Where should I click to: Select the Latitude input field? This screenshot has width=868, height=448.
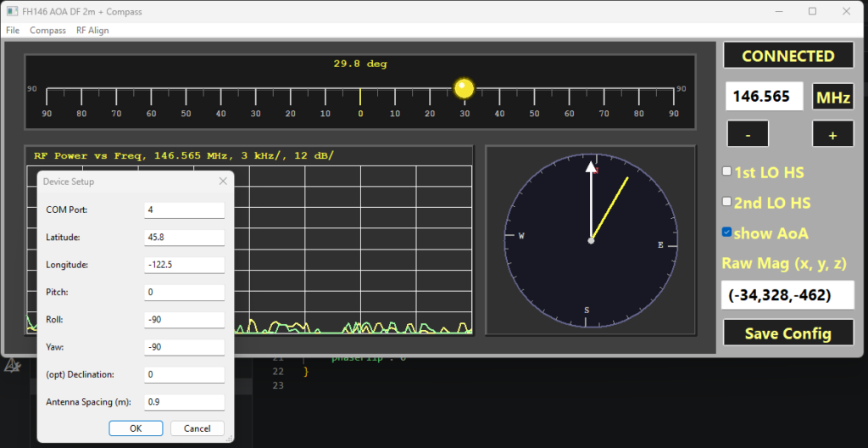pos(184,238)
